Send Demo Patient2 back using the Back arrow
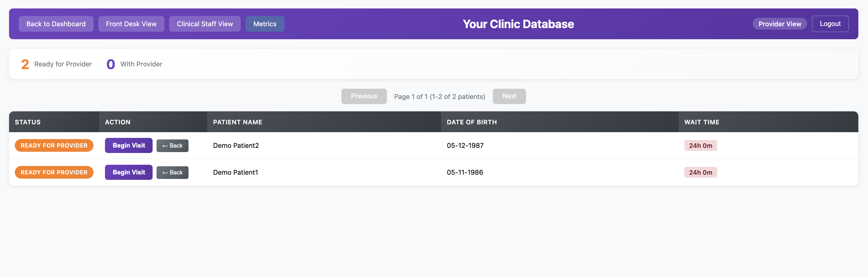The height and width of the screenshot is (277, 868). tap(172, 145)
